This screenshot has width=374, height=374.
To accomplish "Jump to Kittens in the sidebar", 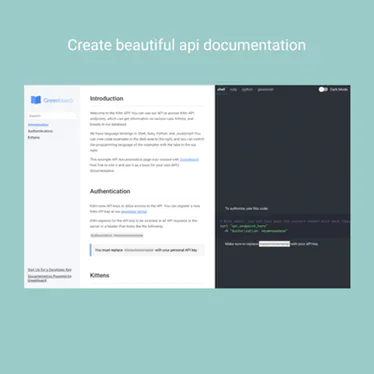I will pos(34,137).
